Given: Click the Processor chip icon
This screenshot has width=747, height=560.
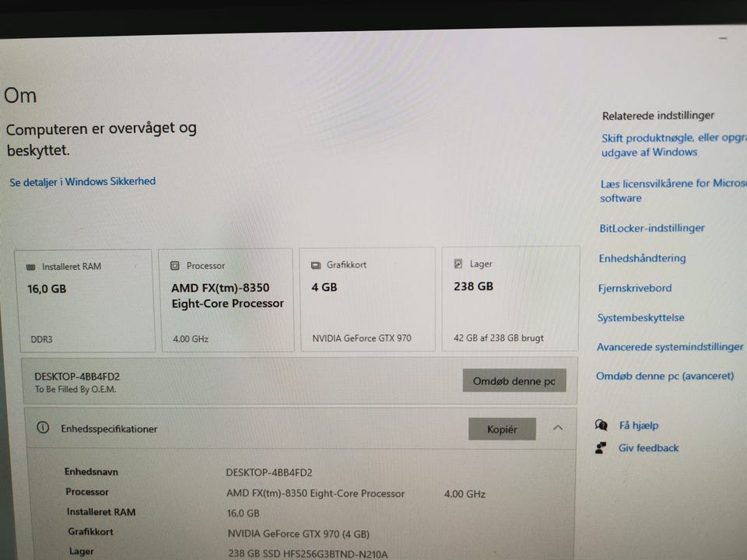Looking at the screenshot, I should coord(175,266).
